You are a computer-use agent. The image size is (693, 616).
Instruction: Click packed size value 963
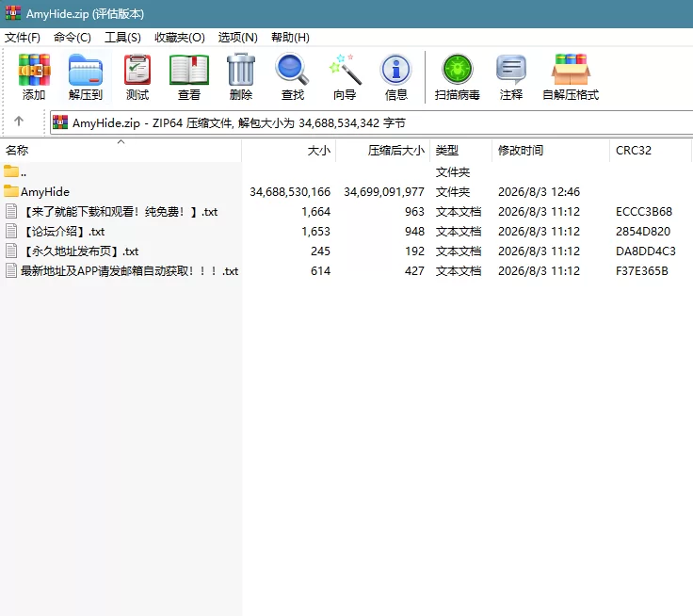point(414,212)
